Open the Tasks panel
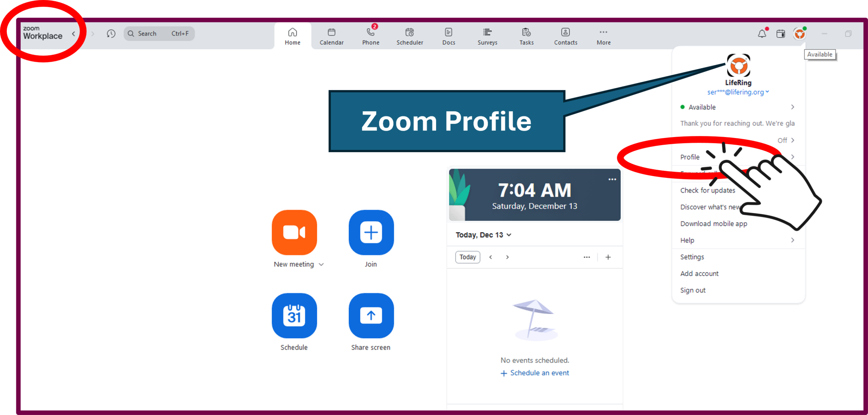The height and width of the screenshot is (415, 868). [x=526, y=36]
